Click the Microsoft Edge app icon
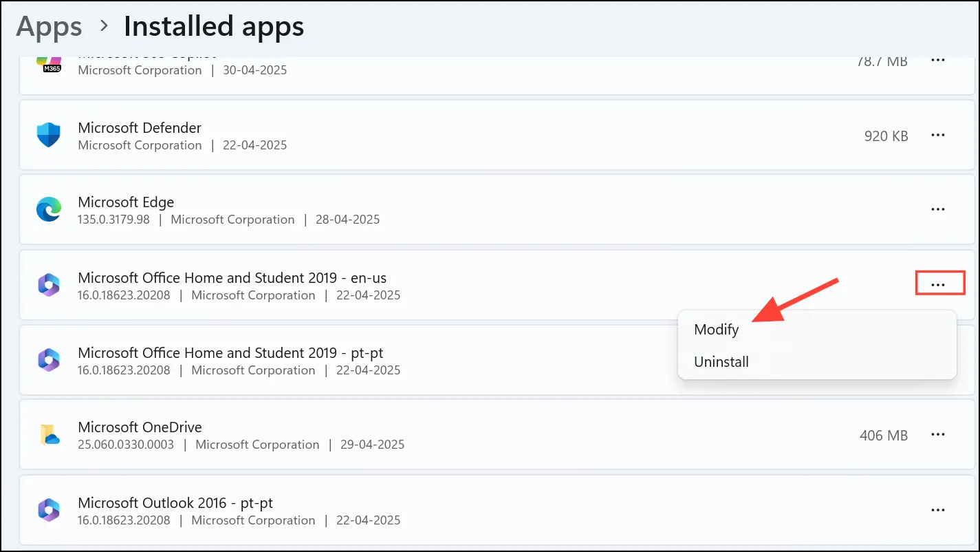 pos(49,209)
